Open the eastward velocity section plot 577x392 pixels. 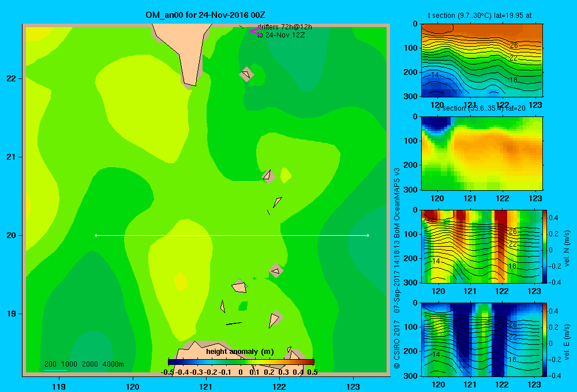pyautogui.click(x=481, y=340)
